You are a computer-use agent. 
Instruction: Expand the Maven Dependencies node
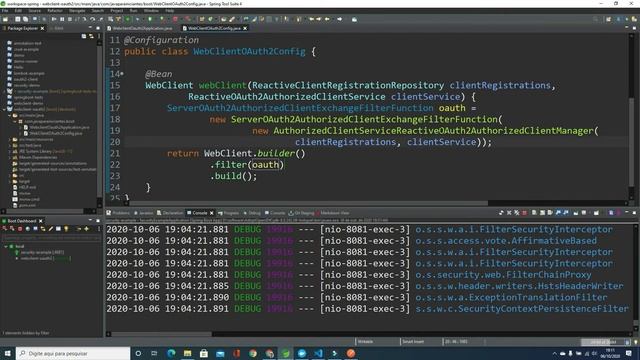pos(10,158)
